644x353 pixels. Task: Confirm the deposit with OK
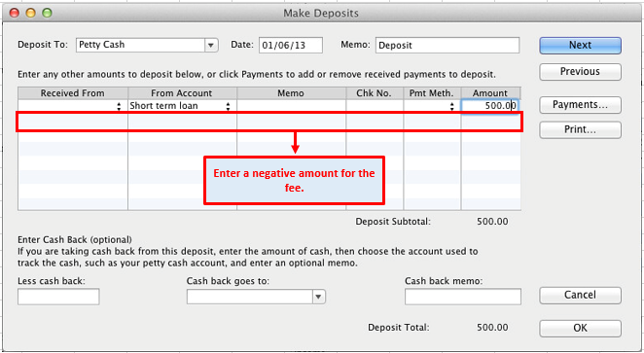click(580, 328)
